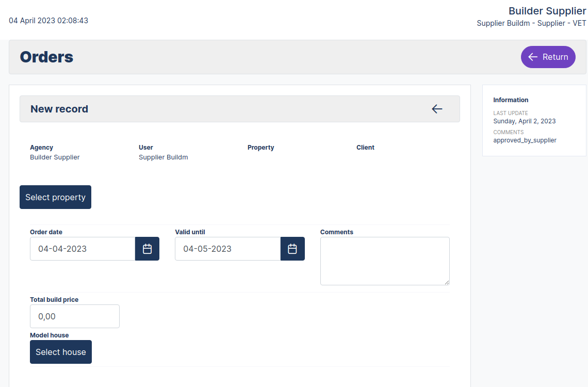Click the Supplier Buildm - Supplier - VET subtitle
This screenshot has width=588, height=387.
click(531, 23)
